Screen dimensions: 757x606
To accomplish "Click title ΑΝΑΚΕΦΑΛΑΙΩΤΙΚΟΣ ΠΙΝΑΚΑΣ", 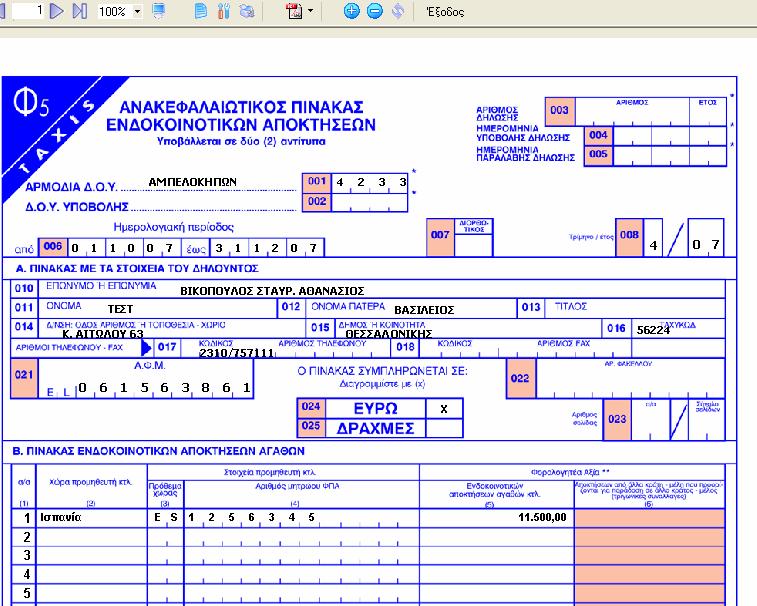I will (241, 107).
